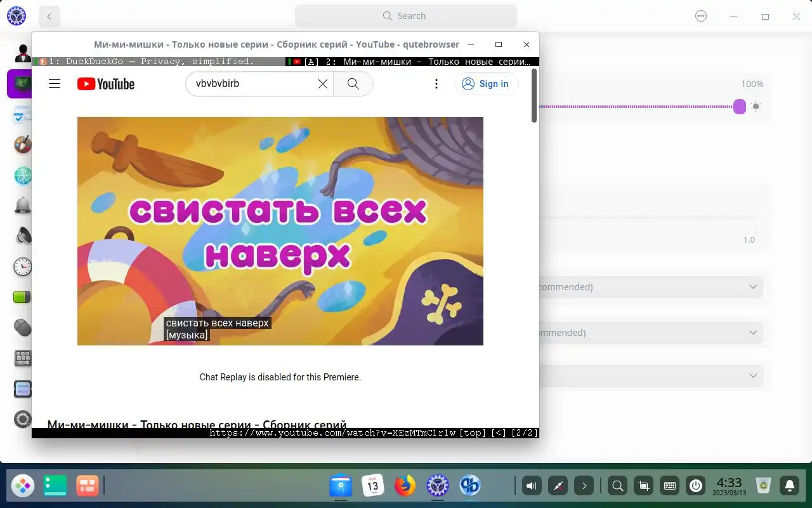Open General Settings gear icon in sidebar
The image size is (812, 508).
23,419
